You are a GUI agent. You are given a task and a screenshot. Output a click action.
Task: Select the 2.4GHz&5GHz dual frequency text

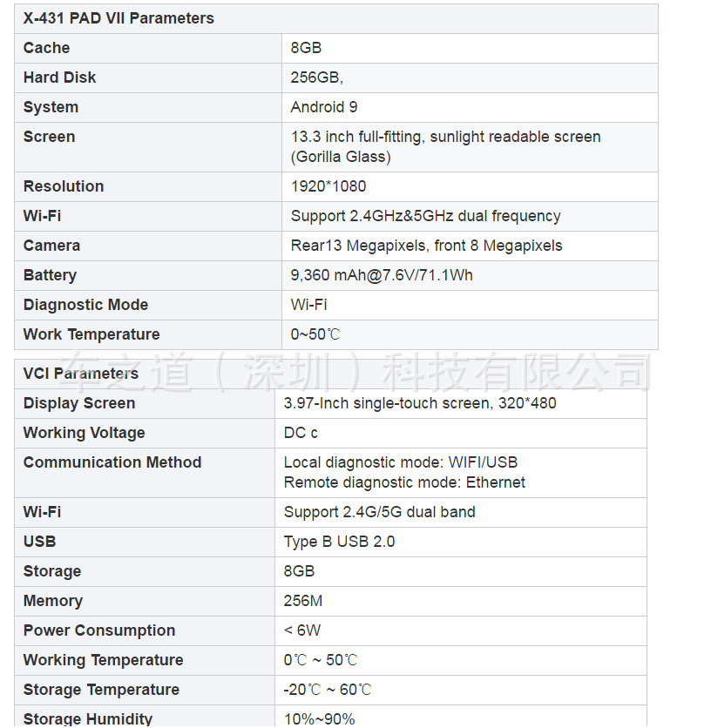(425, 216)
